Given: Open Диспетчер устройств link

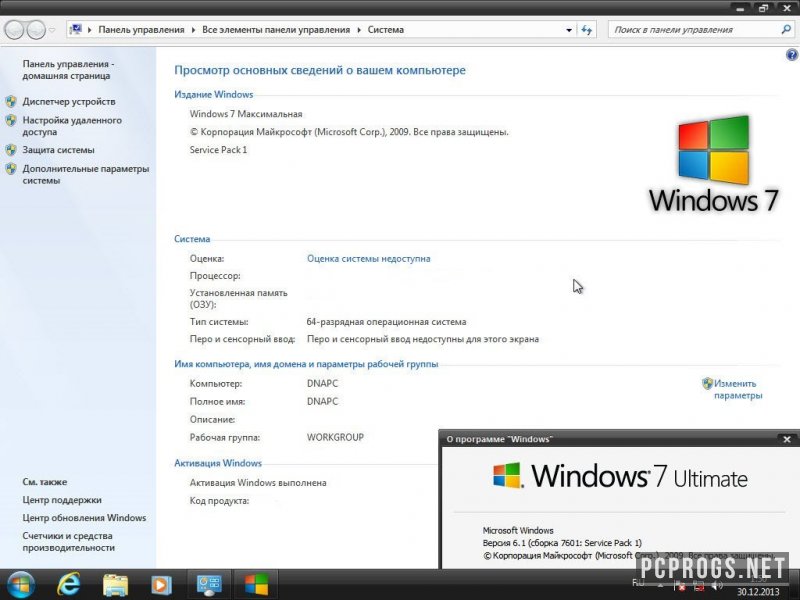Looking at the screenshot, I should point(69,102).
